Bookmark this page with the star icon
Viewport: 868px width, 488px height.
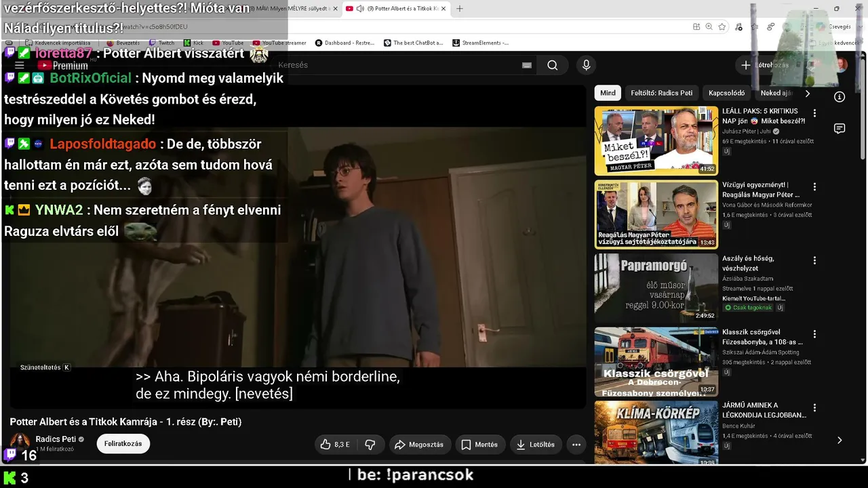722,26
